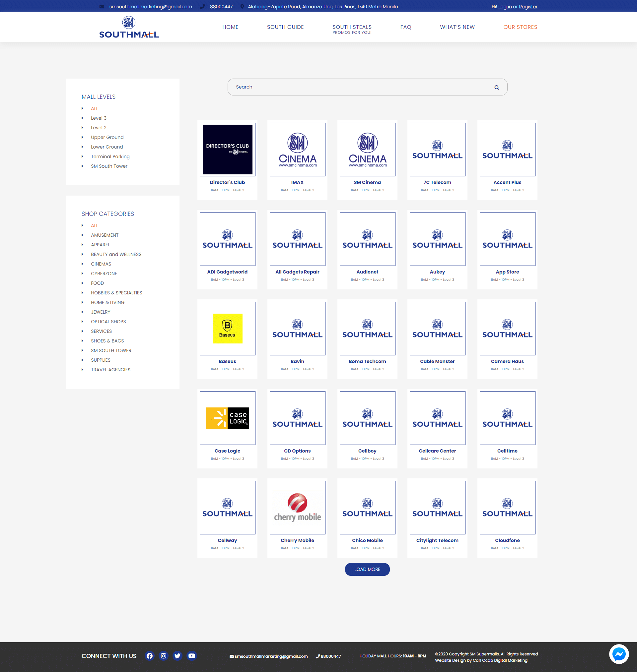The height and width of the screenshot is (672, 637).
Task: Choose the JEWELRY category
Action: coord(101,312)
